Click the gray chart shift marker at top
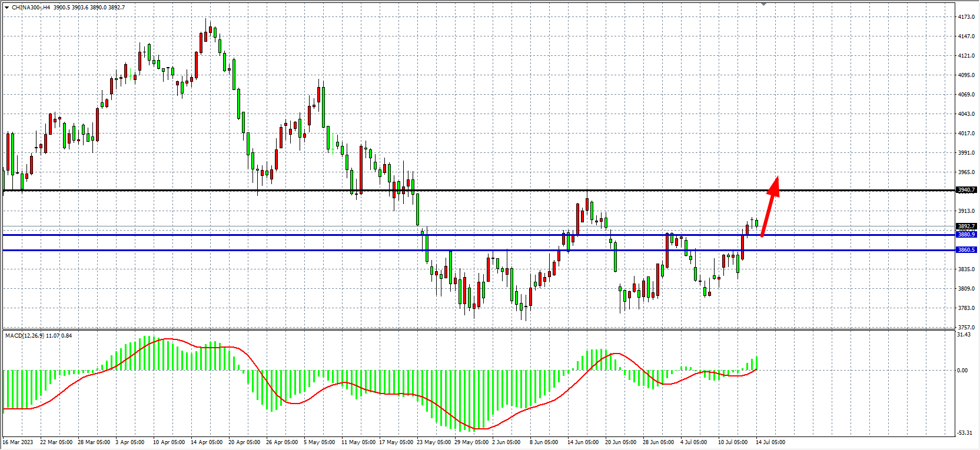 tap(763, 4)
